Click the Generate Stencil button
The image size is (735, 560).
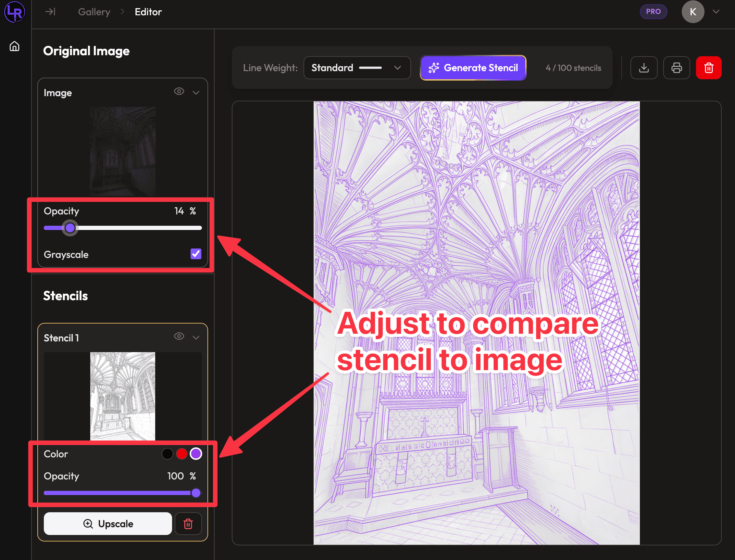click(x=473, y=68)
